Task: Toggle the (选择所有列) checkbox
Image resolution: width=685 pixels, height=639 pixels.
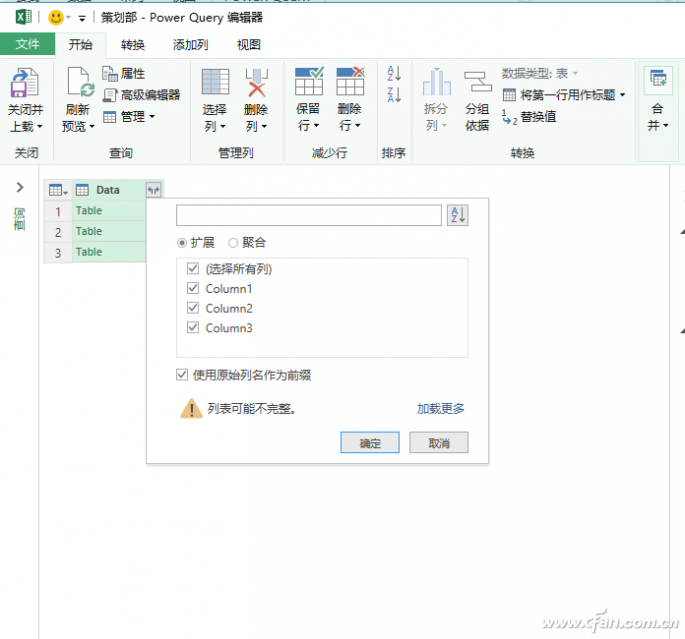Action: click(193, 268)
